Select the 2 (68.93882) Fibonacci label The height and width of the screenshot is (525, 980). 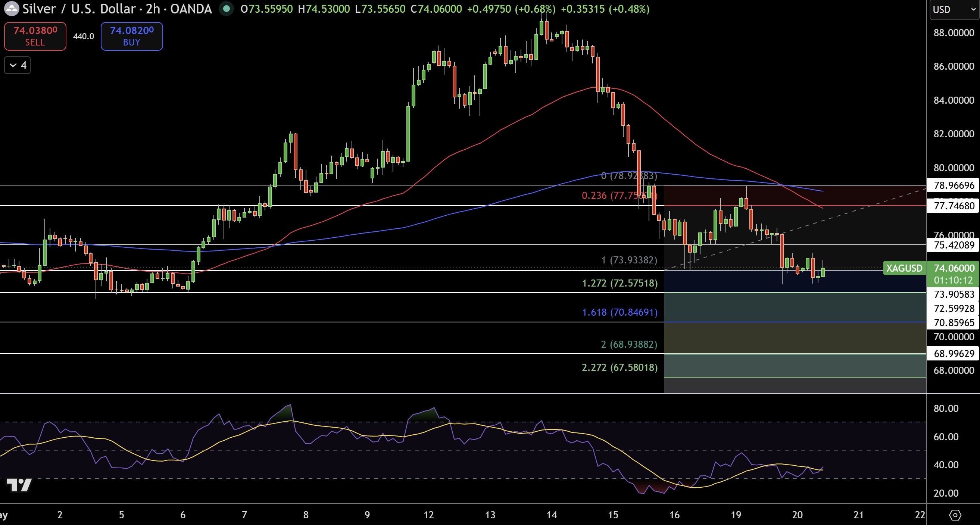click(629, 344)
